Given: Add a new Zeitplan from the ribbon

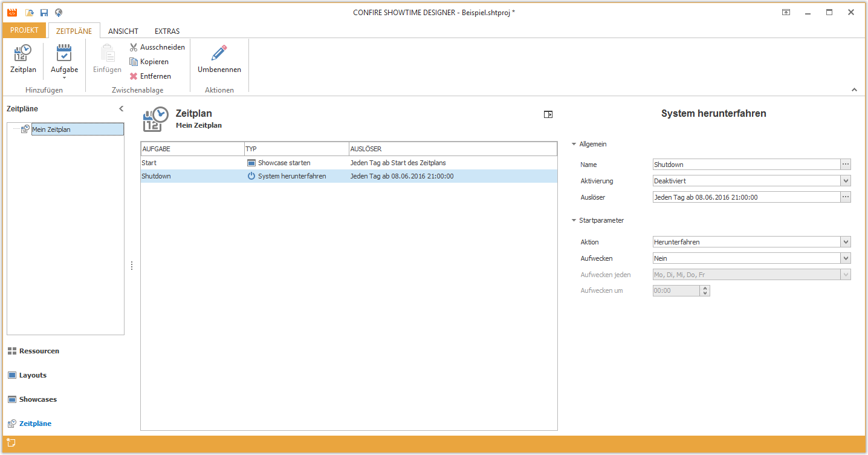Looking at the screenshot, I should coord(23,59).
